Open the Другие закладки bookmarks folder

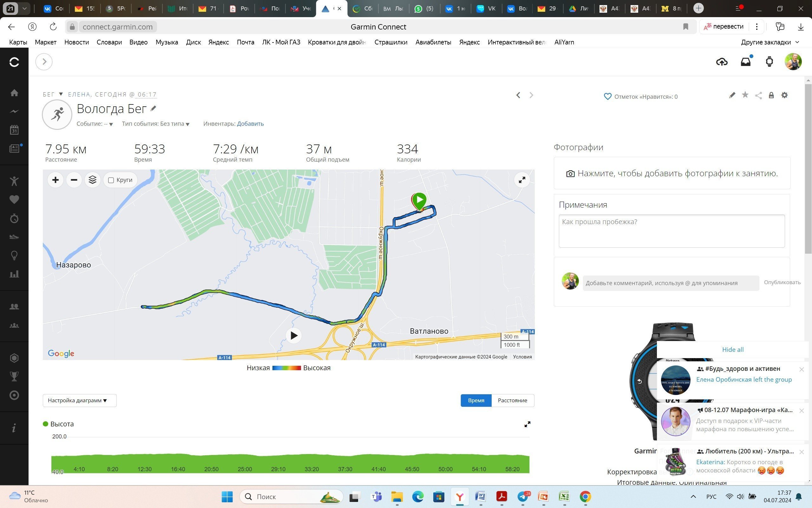click(x=770, y=42)
